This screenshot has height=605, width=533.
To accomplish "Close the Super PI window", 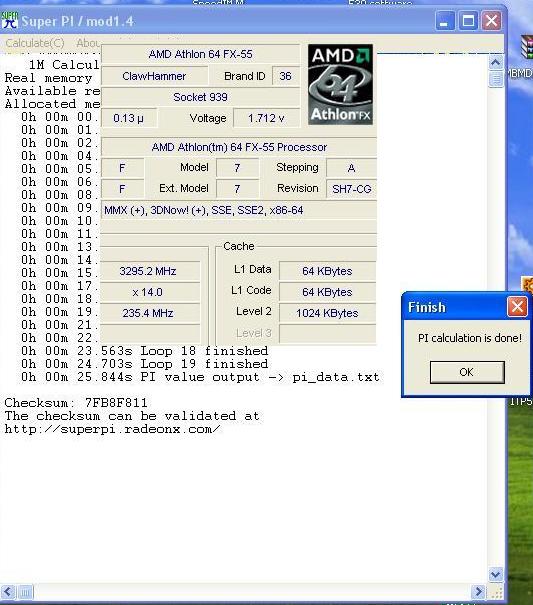I will click(x=491, y=20).
